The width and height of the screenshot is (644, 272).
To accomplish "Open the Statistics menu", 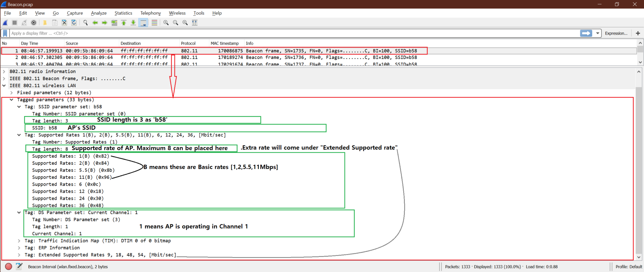I will [123, 13].
